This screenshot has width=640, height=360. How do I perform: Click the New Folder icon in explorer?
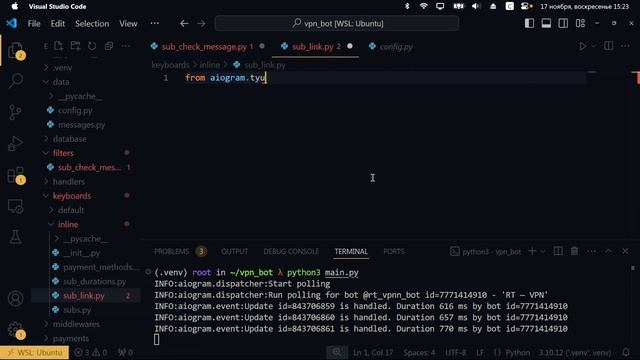[75, 46]
